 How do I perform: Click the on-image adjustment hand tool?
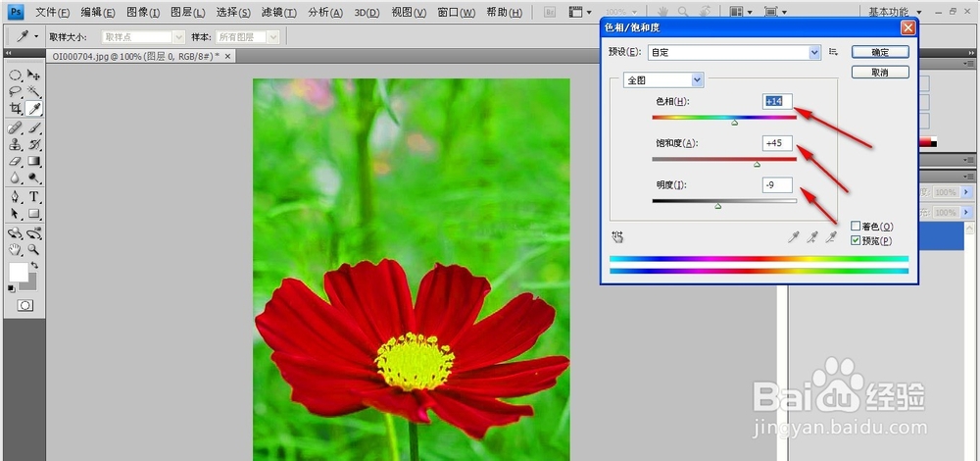[x=618, y=236]
